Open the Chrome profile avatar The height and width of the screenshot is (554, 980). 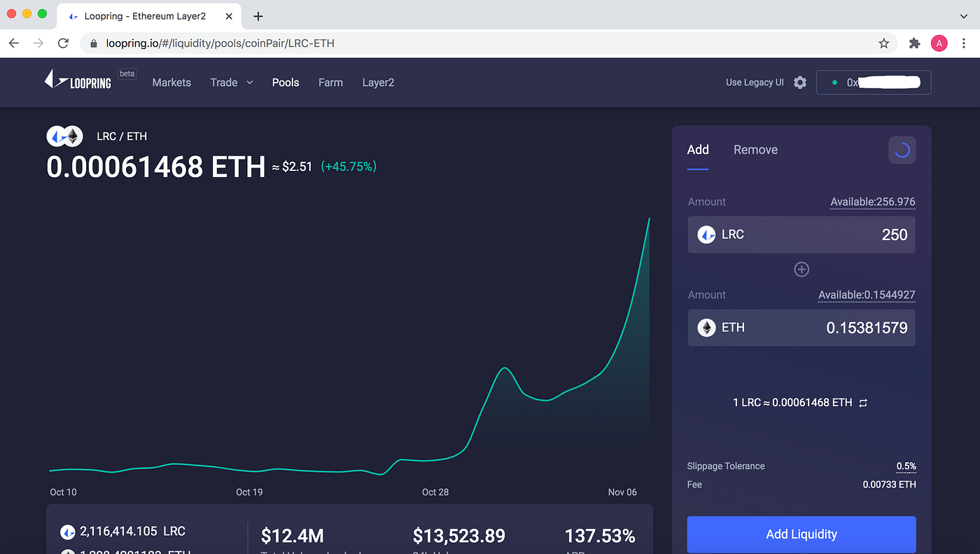click(939, 43)
